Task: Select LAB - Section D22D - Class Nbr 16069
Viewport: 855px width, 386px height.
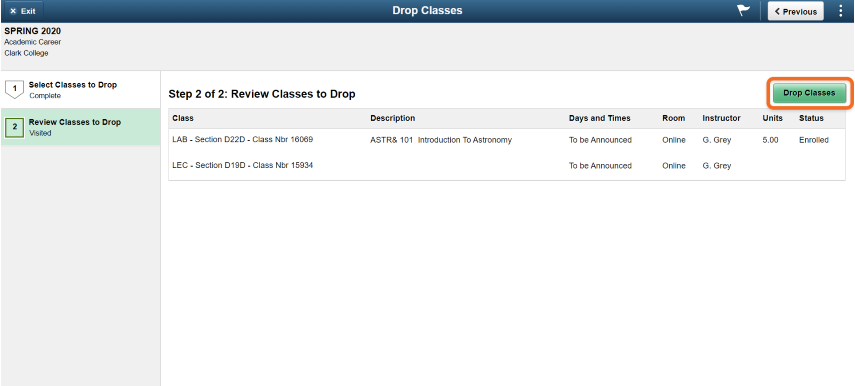Action: [243, 140]
